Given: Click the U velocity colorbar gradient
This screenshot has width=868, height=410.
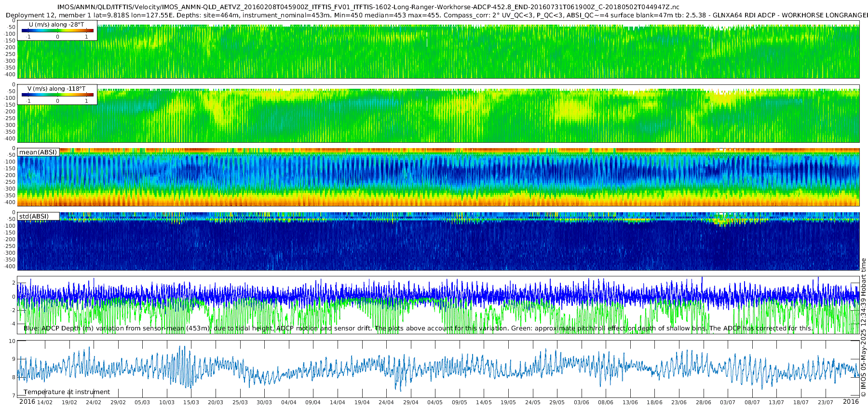Looking at the screenshot, I should point(57,30).
